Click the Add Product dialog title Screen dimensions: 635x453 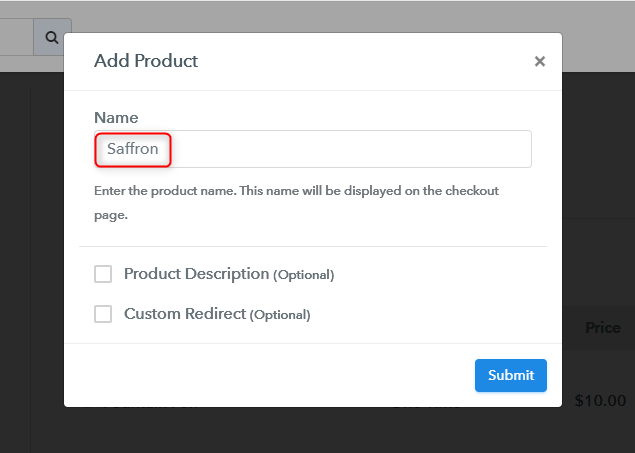(146, 61)
